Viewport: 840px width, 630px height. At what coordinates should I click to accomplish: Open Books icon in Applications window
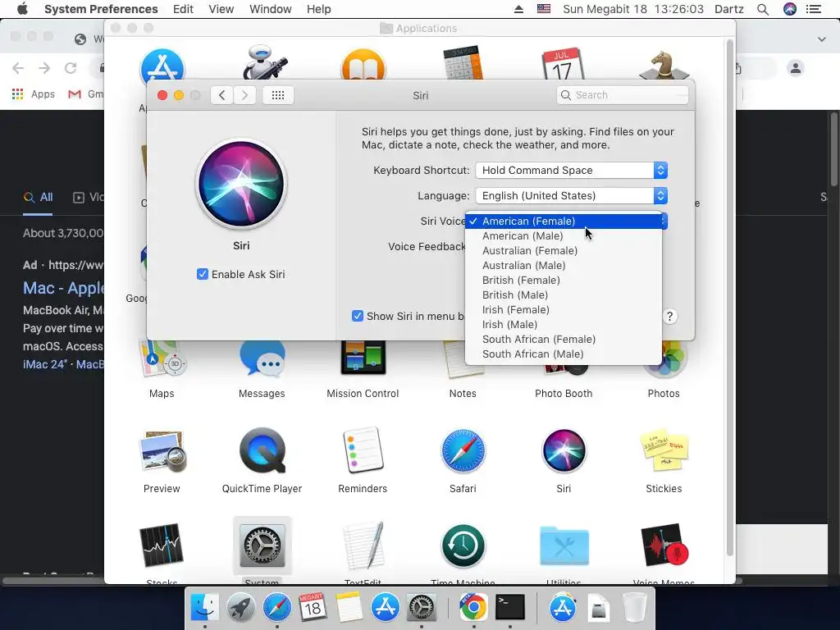coord(363,64)
